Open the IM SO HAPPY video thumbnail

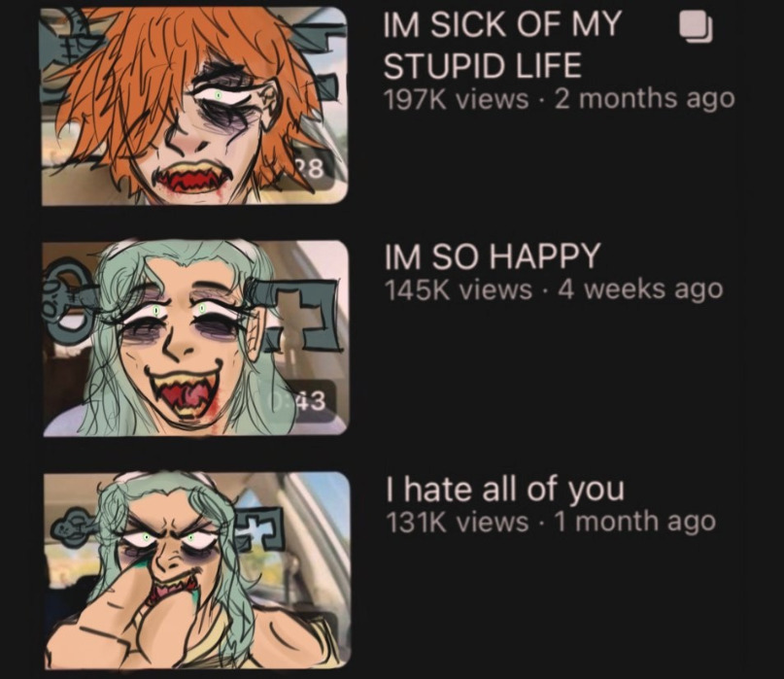click(x=195, y=338)
